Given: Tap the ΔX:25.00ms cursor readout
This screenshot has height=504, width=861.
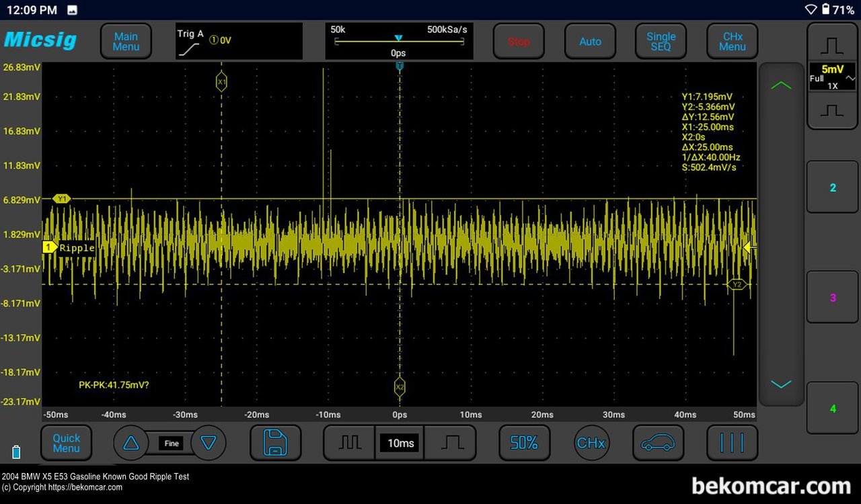Looking at the screenshot, I should pos(707,147).
